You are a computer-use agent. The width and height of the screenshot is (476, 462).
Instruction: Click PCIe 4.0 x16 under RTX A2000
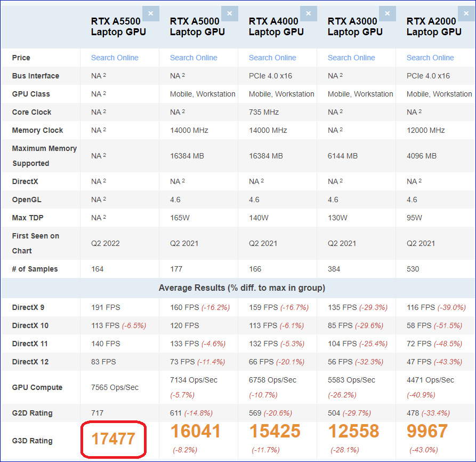[429, 76]
